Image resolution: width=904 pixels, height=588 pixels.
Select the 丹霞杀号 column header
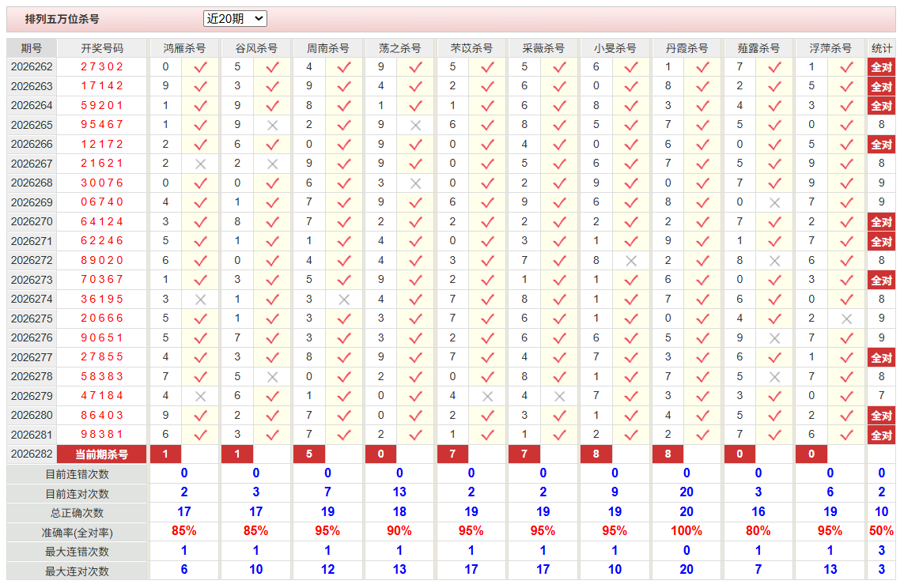(687, 48)
